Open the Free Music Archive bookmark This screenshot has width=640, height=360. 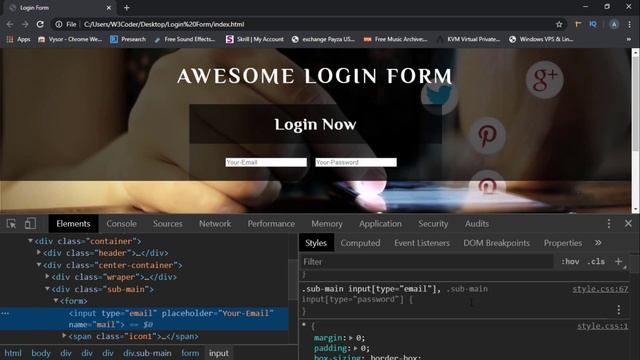396,39
